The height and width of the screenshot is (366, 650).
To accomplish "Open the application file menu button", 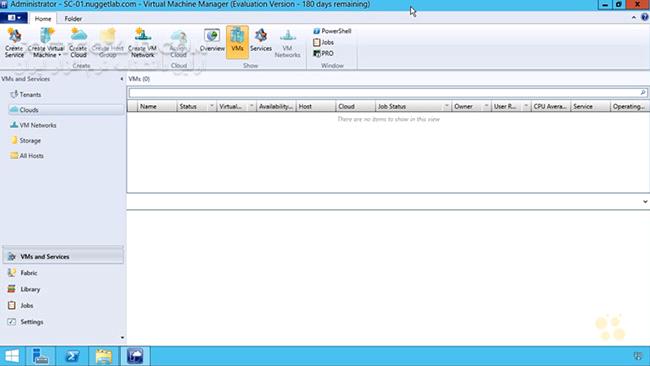I will (x=14, y=18).
